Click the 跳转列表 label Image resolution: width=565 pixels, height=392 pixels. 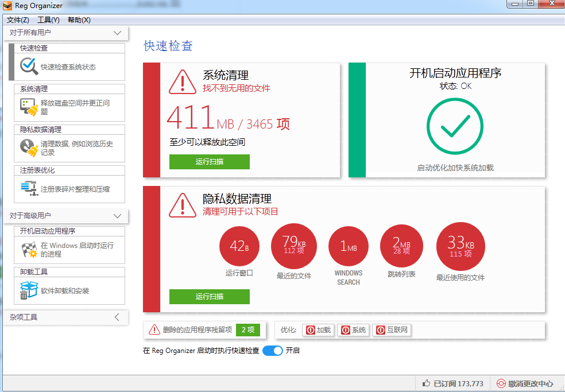coord(401,274)
